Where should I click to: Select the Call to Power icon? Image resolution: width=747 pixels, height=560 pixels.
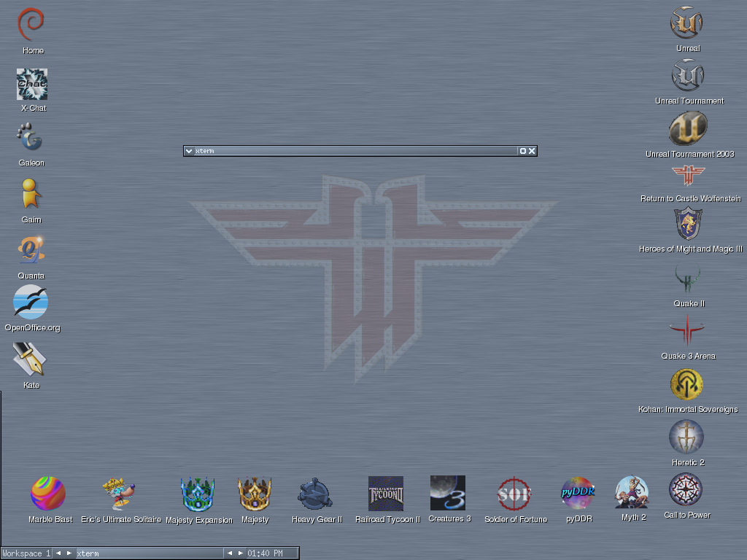(x=686, y=489)
